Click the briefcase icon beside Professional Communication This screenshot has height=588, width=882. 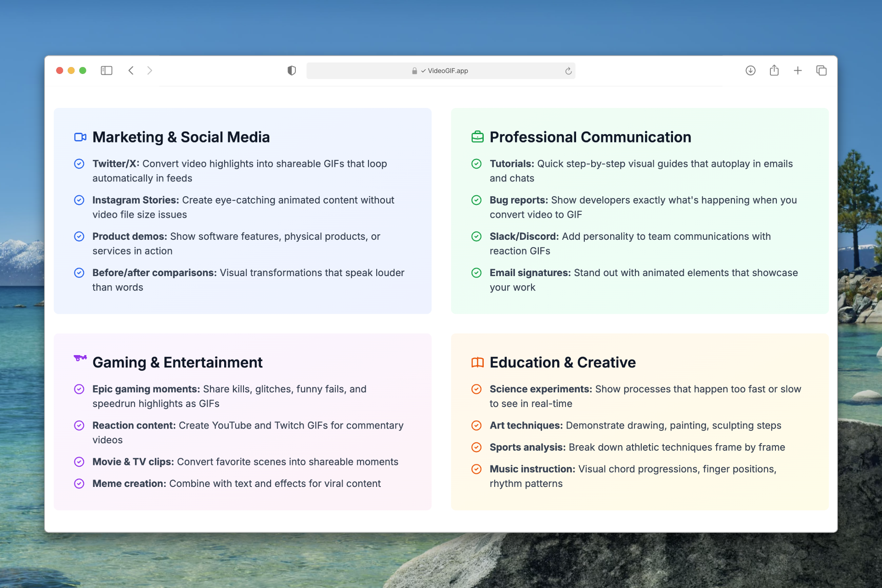point(477,137)
